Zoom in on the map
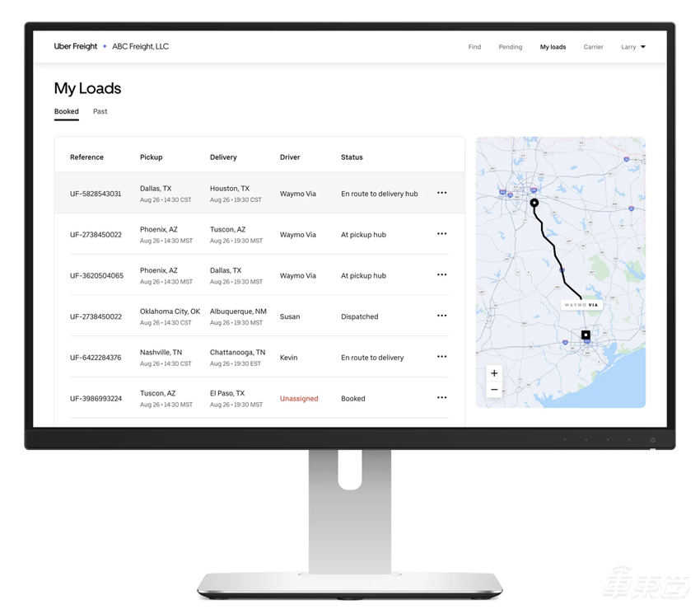 (494, 373)
